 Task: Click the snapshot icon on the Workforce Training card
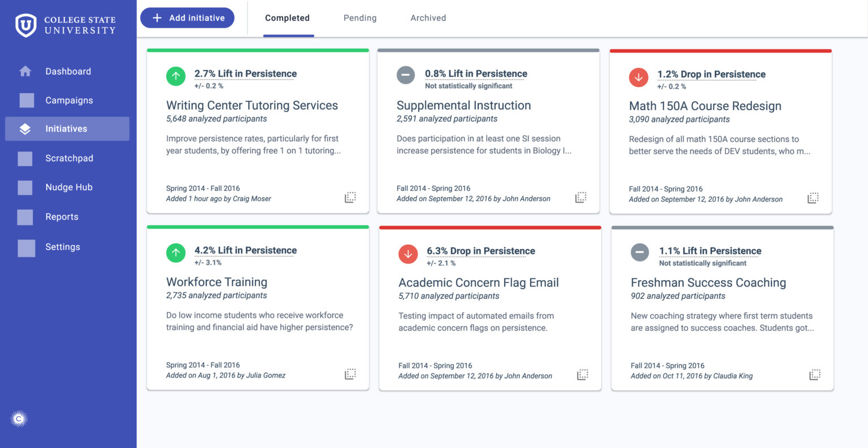pos(350,373)
